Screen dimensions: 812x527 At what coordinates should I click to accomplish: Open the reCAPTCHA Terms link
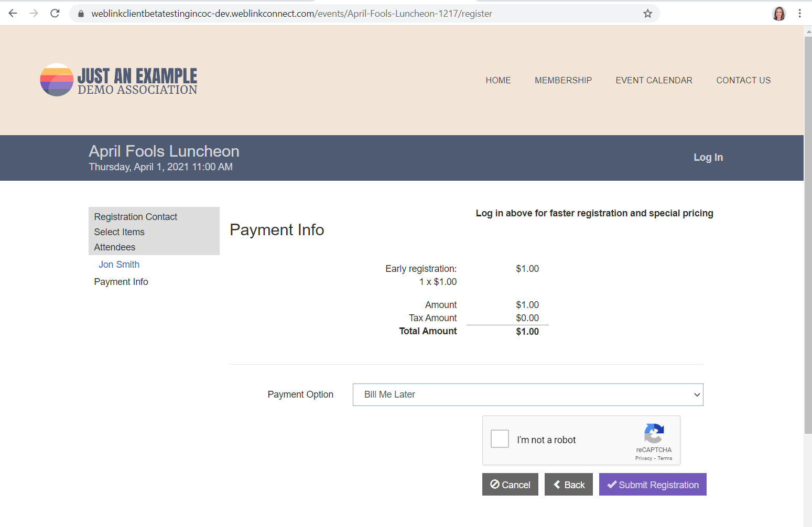pyautogui.click(x=665, y=458)
